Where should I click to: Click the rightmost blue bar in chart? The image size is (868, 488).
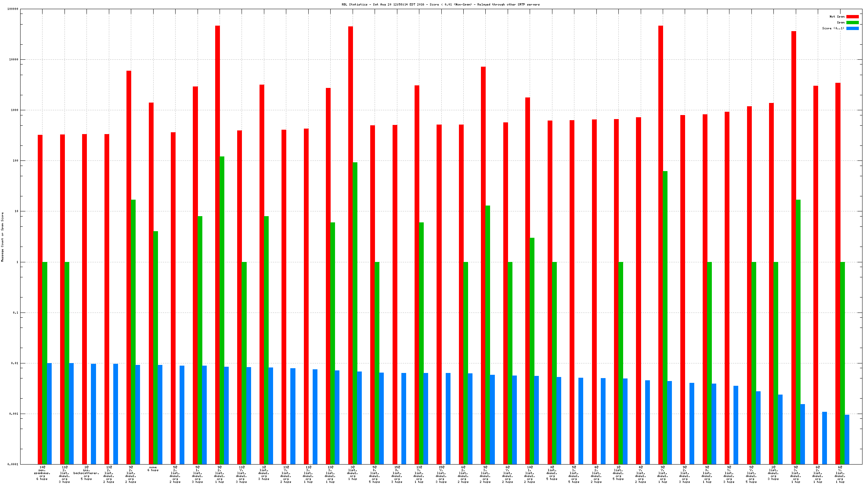point(847,440)
